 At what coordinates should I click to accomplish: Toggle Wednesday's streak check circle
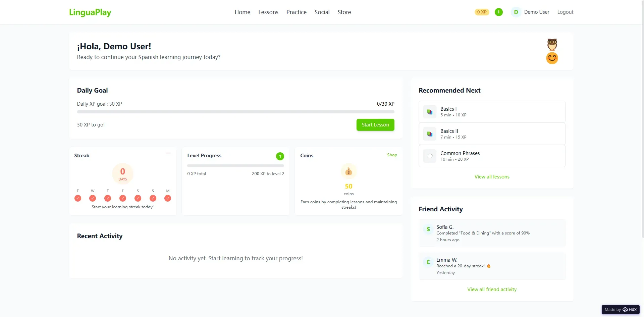[93, 198]
